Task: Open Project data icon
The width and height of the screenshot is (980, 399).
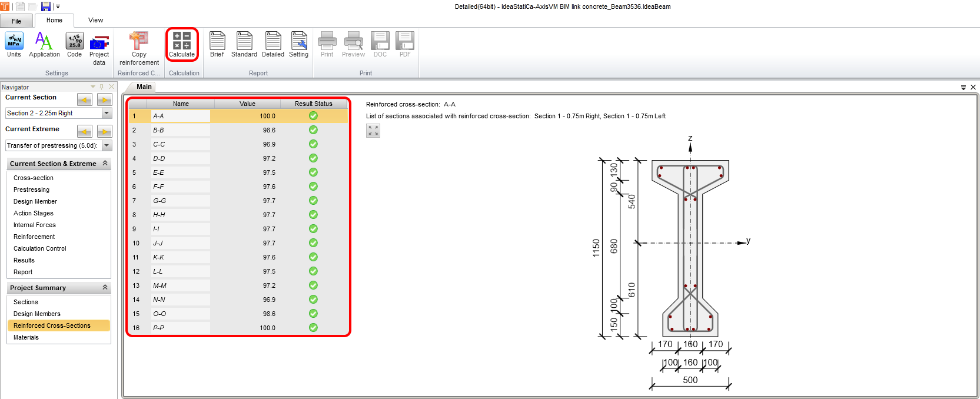Action: tap(99, 47)
